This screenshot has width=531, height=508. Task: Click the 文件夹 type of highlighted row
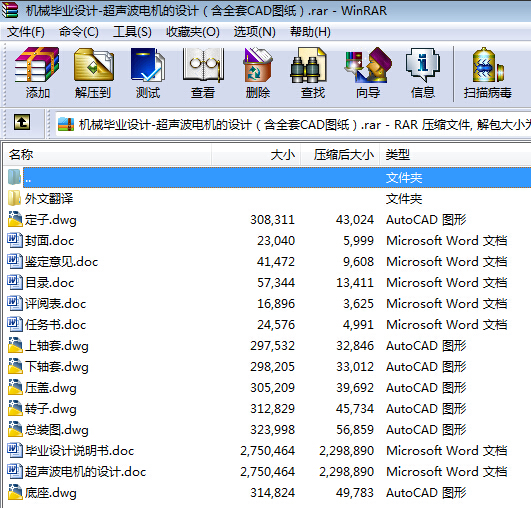click(x=404, y=177)
